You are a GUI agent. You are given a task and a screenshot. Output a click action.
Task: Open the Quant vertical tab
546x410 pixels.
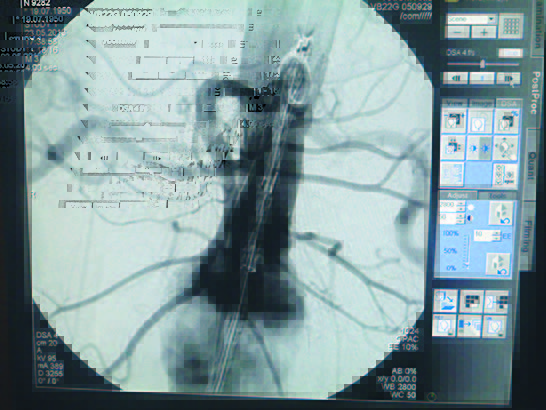point(532,166)
